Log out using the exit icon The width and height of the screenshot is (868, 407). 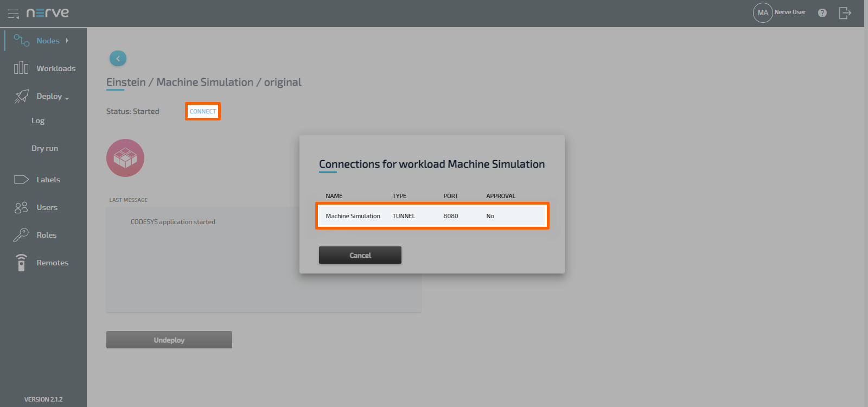pos(845,12)
